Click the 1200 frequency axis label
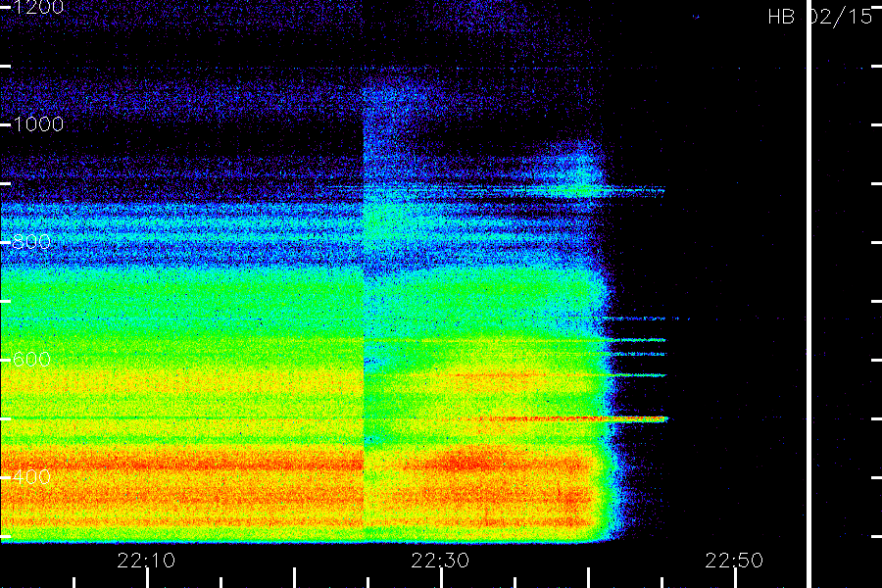Screen dimensions: 882x588 38,7
